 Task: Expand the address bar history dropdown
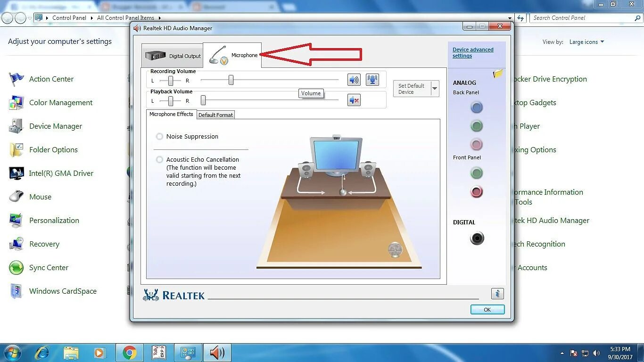coord(510,18)
